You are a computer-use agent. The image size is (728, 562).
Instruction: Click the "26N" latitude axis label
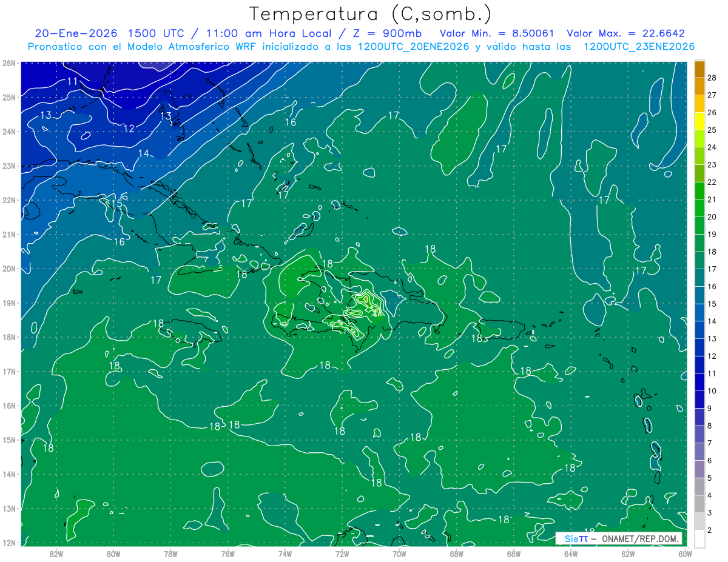[x=9, y=62]
